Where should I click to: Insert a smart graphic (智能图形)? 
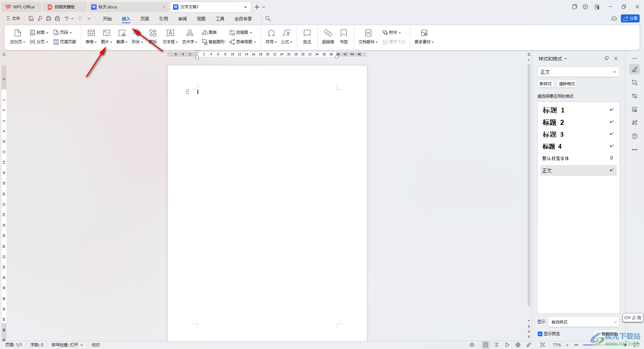click(213, 42)
